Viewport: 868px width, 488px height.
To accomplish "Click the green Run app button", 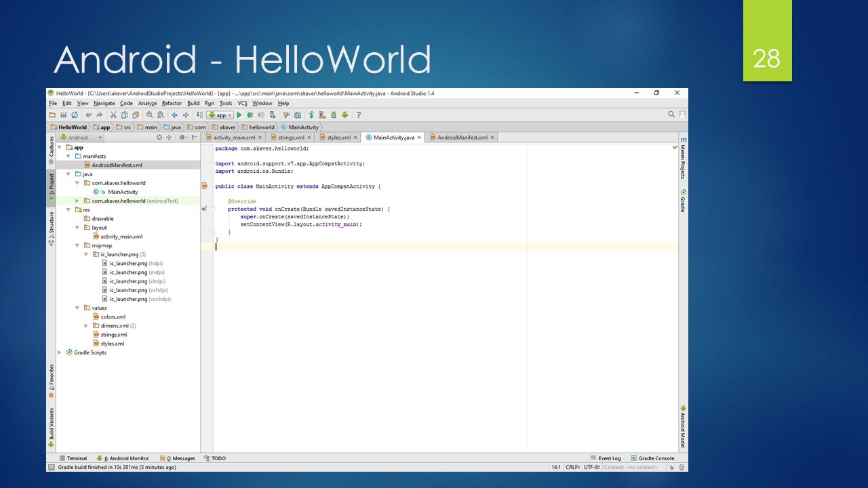I will tap(239, 115).
